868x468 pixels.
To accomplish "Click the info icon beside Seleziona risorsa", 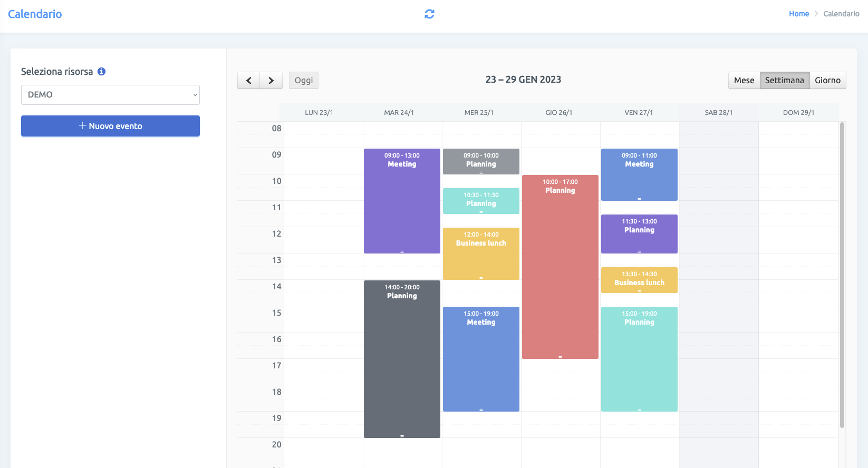I will point(102,72).
